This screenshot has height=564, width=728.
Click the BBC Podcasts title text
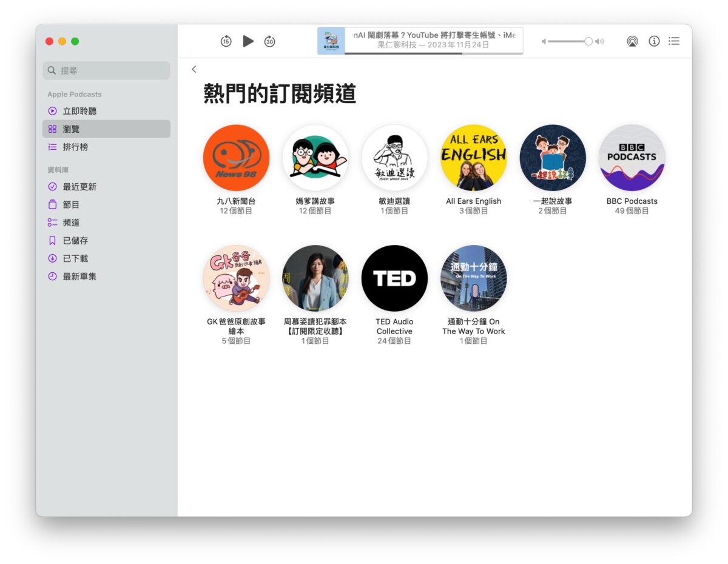[x=632, y=201]
